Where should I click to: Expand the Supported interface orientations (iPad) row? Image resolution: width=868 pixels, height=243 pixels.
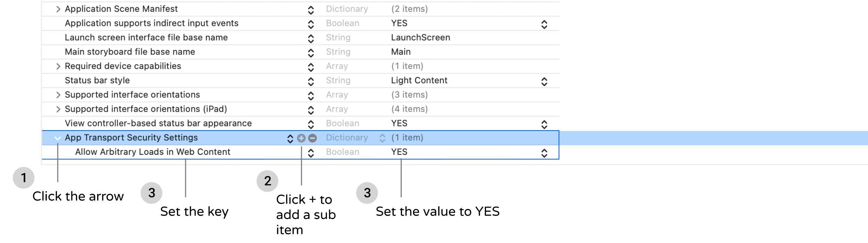click(58, 109)
